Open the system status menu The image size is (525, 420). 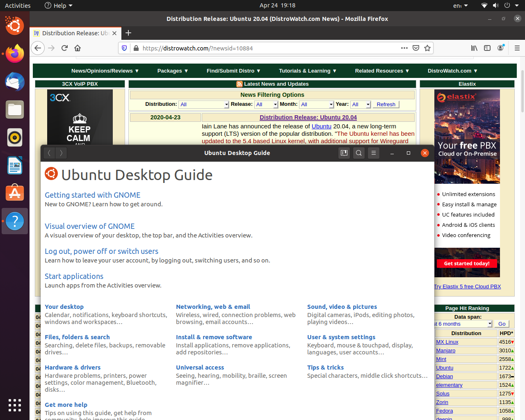(x=500, y=5)
